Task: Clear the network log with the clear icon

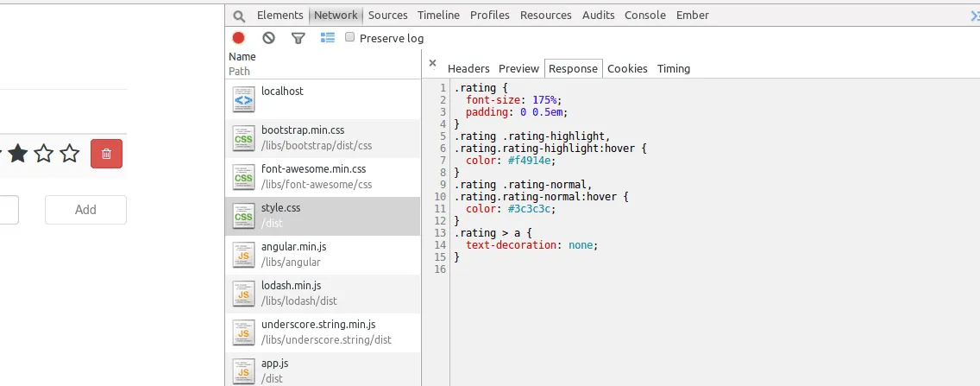Action: (268, 38)
